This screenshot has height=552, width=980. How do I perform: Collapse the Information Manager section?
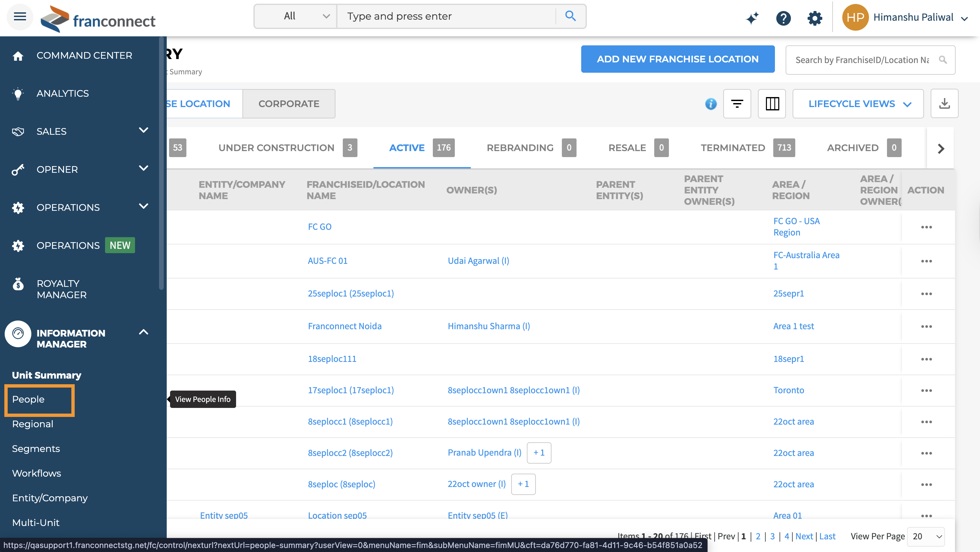143,332
